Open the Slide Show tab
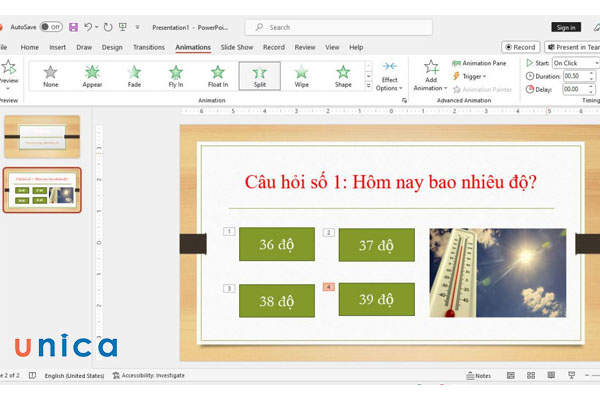Image resolution: width=600 pixels, height=400 pixels. [x=237, y=47]
